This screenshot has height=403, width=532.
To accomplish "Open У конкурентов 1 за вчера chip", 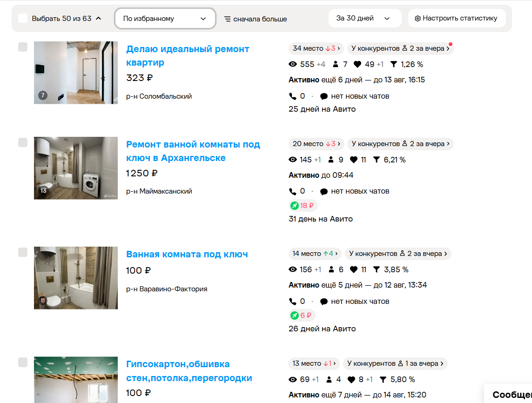I will [395, 363].
